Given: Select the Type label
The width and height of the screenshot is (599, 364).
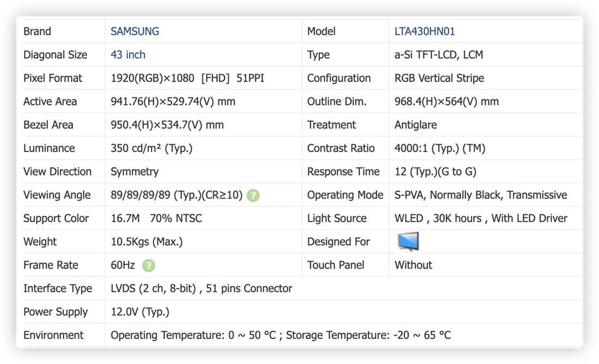Looking at the screenshot, I should (318, 54).
